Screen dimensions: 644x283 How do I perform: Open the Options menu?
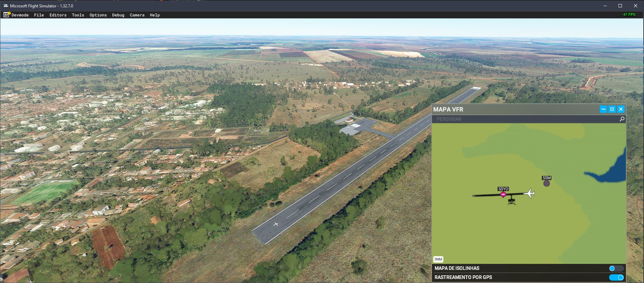[x=98, y=15]
